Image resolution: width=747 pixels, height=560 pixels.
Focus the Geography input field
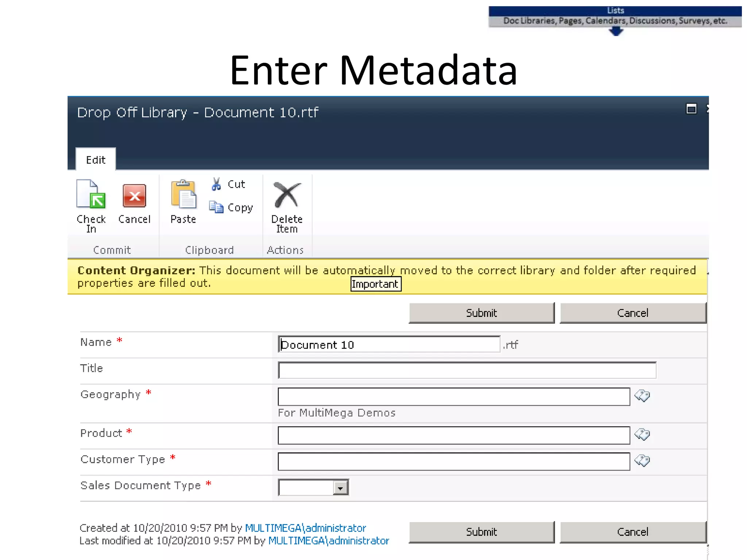tap(454, 396)
